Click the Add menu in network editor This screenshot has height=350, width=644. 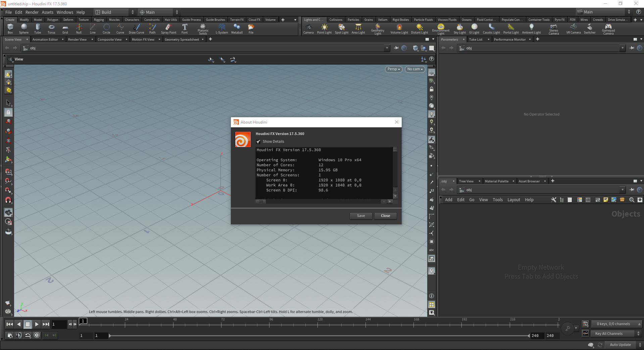point(448,200)
